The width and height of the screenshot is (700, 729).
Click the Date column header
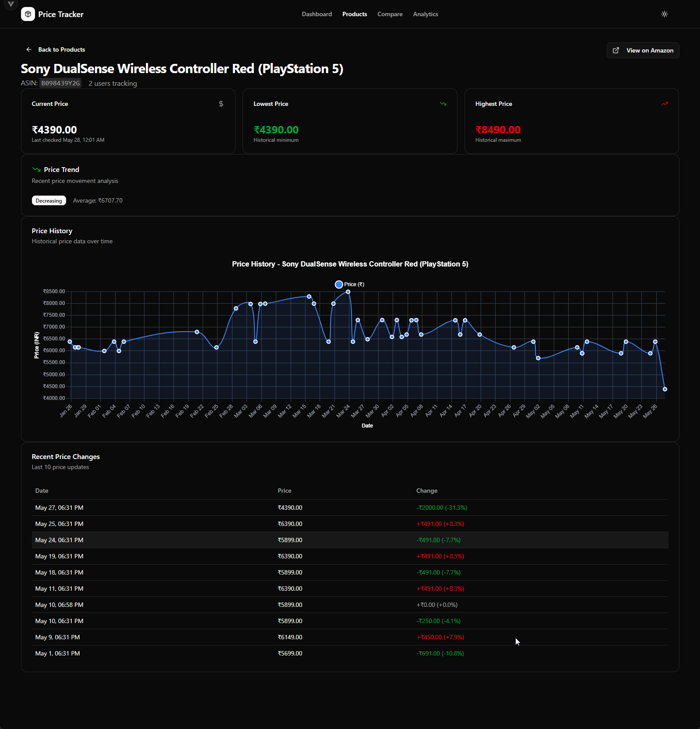42,491
